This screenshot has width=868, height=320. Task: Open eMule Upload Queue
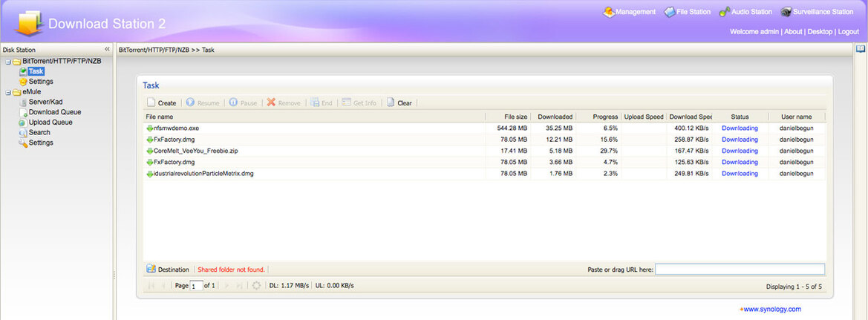point(50,123)
